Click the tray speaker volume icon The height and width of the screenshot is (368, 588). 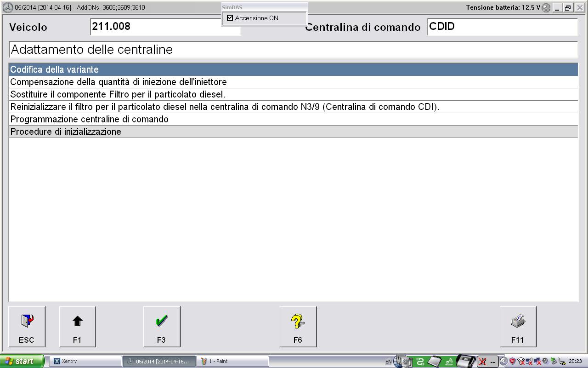pos(545,362)
